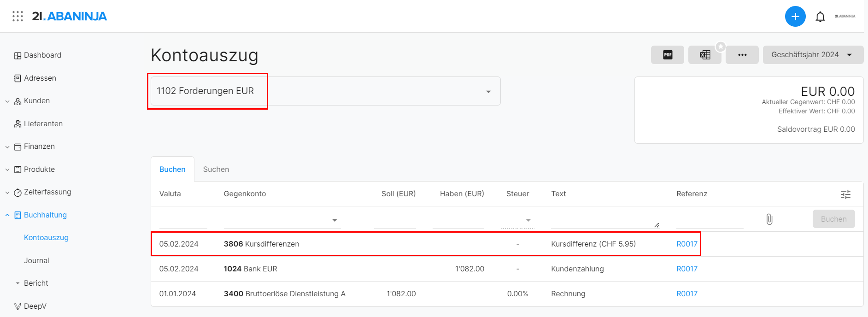Image resolution: width=868 pixels, height=317 pixels.
Task: Open the 1102 Forderungen EUR account dropdown
Action: point(325,91)
